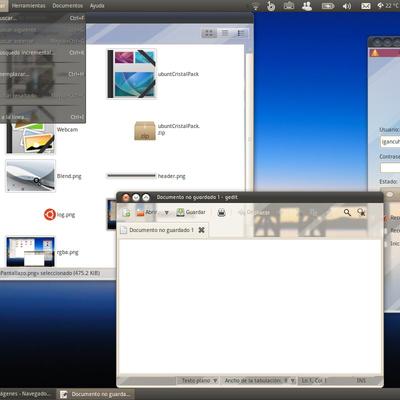
Task: Expand the recent files arrow next to Abrir
Action: (x=166, y=213)
